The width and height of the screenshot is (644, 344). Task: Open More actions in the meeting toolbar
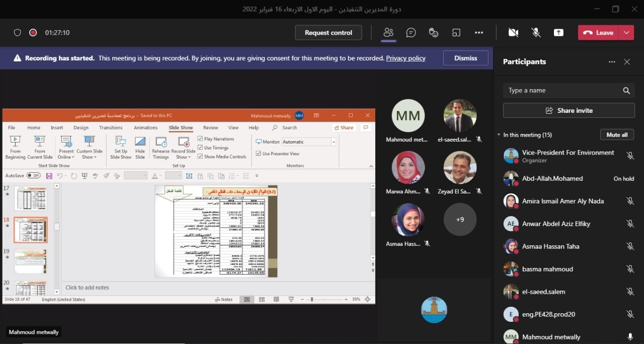click(478, 33)
